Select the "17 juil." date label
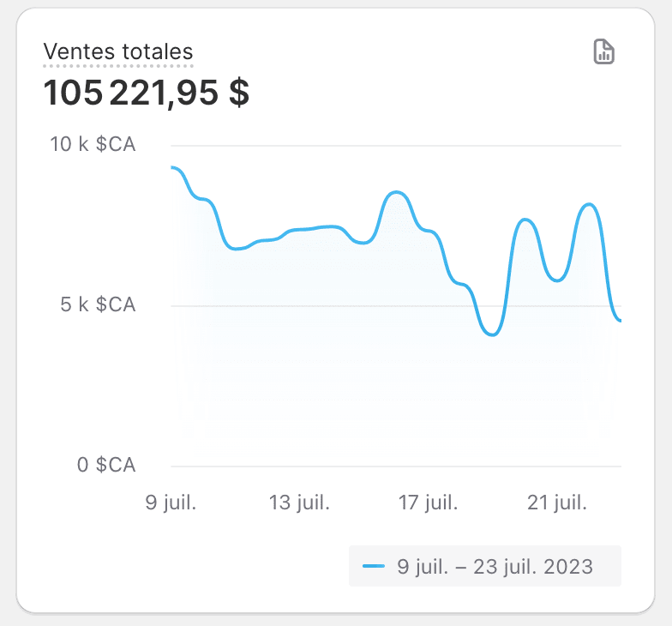 [x=428, y=503]
